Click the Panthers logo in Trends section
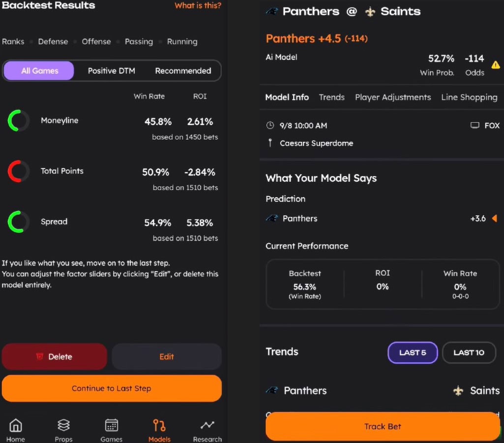This screenshot has height=443, width=504. (272, 390)
